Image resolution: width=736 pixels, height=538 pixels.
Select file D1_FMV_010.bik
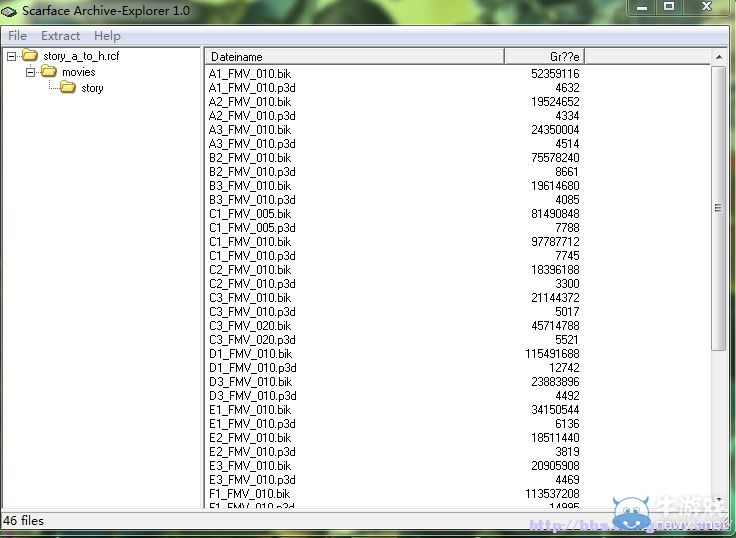[x=250, y=354]
